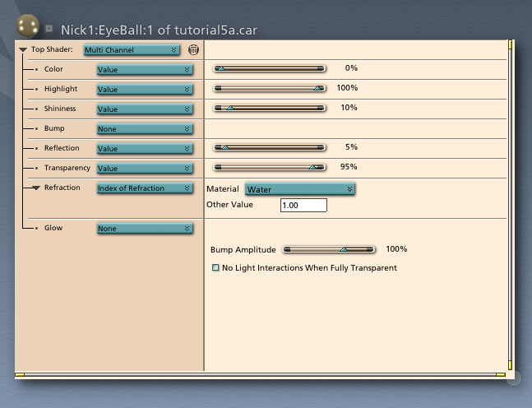
Task: Collapse the Refraction channel triangle
Action: coord(36,188)
